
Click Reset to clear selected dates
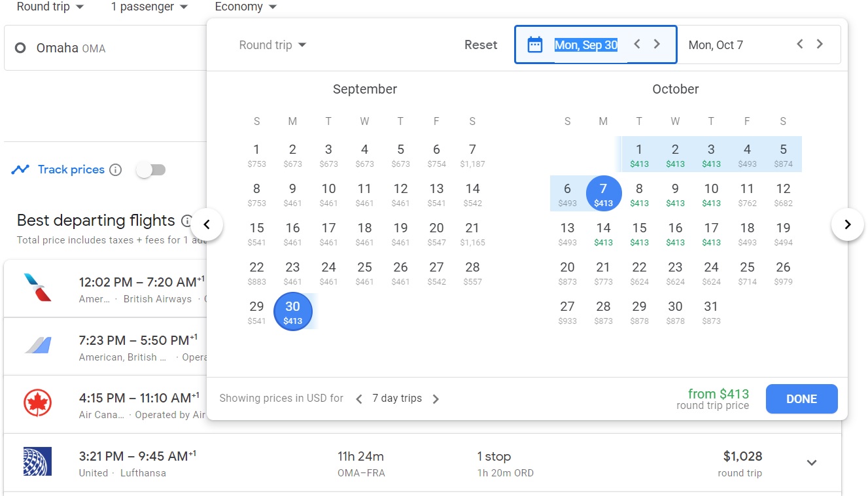481,45
